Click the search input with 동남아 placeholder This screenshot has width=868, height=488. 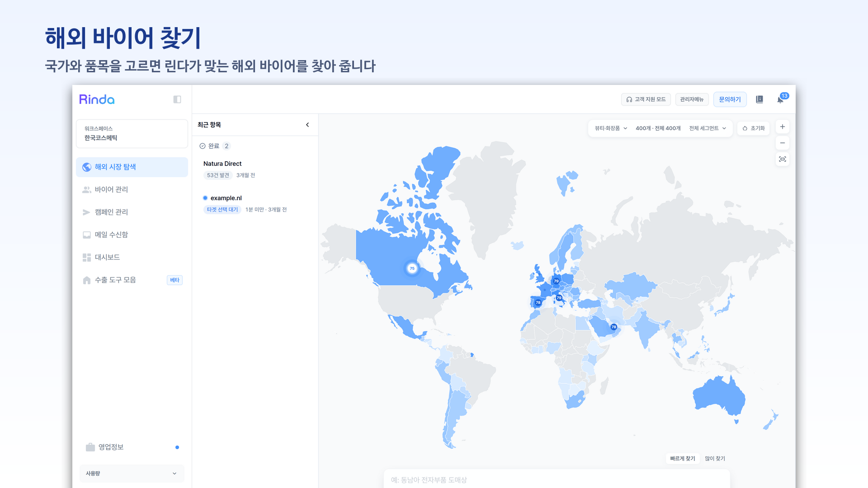click(x=557, y=479)
